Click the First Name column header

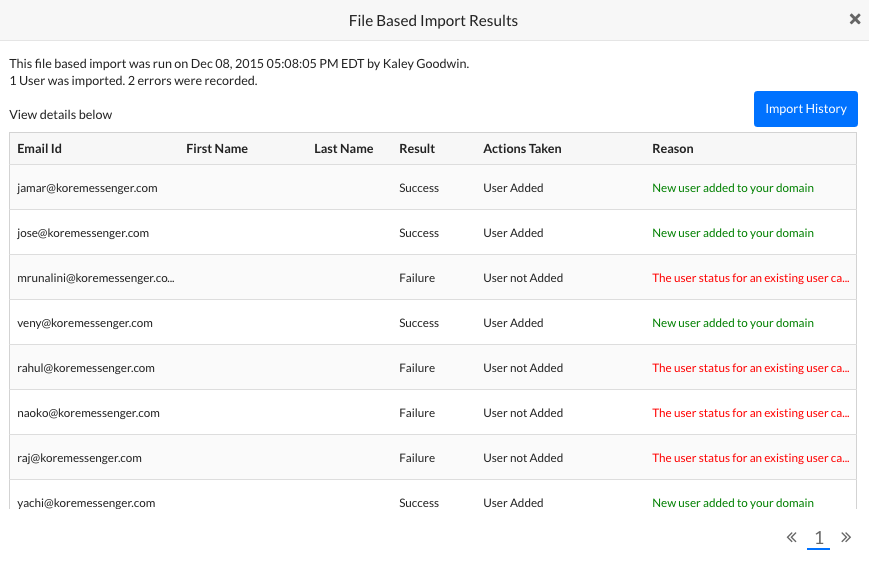click(217, 149)
